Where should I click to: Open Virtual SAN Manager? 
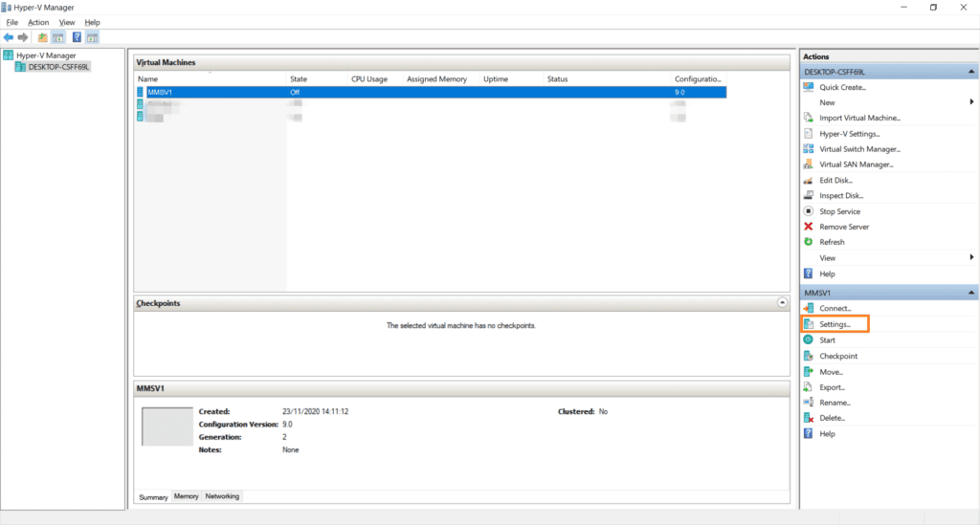857,164
